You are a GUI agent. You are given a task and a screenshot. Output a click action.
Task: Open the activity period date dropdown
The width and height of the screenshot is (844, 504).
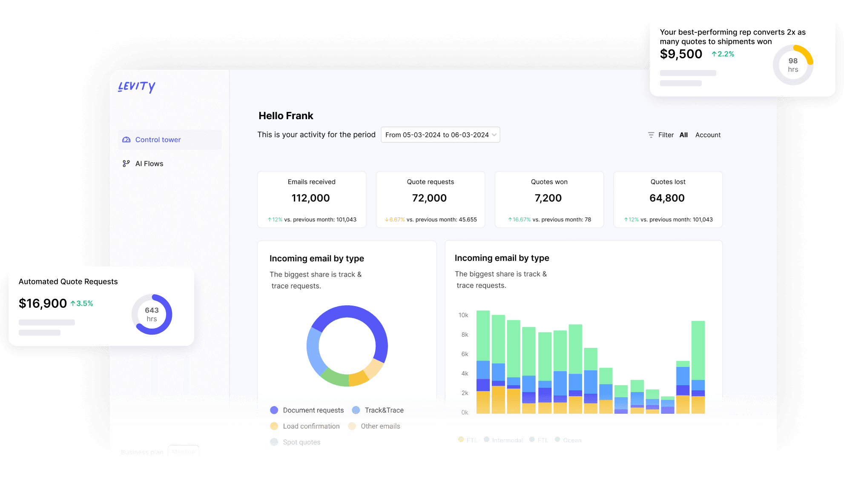tap(437, 135)
